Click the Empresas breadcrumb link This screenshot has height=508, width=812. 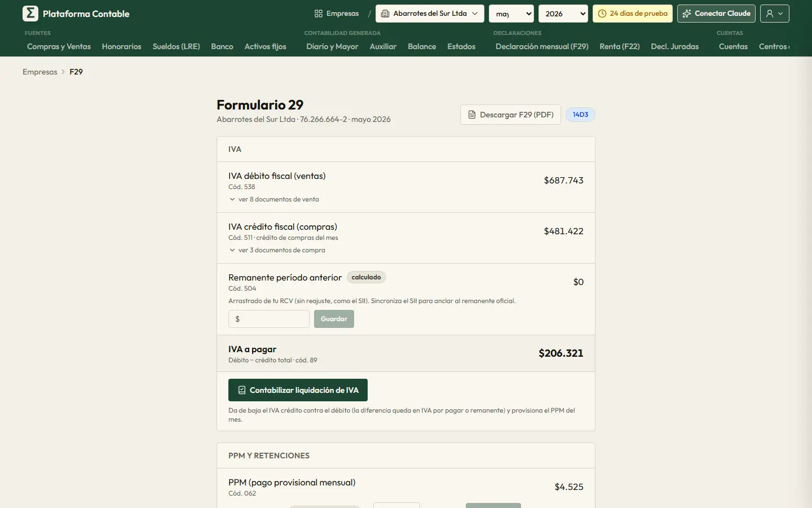click(x=40, y=72)
